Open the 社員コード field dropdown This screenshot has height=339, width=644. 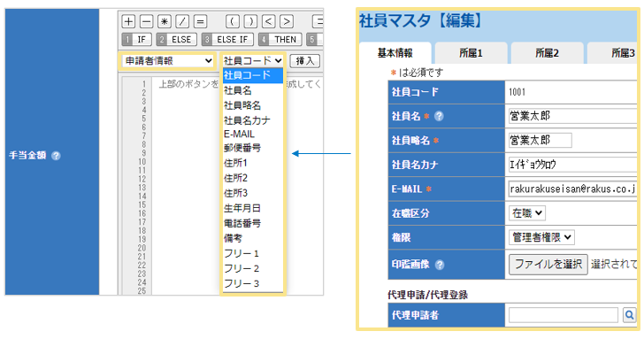[253, 61]
